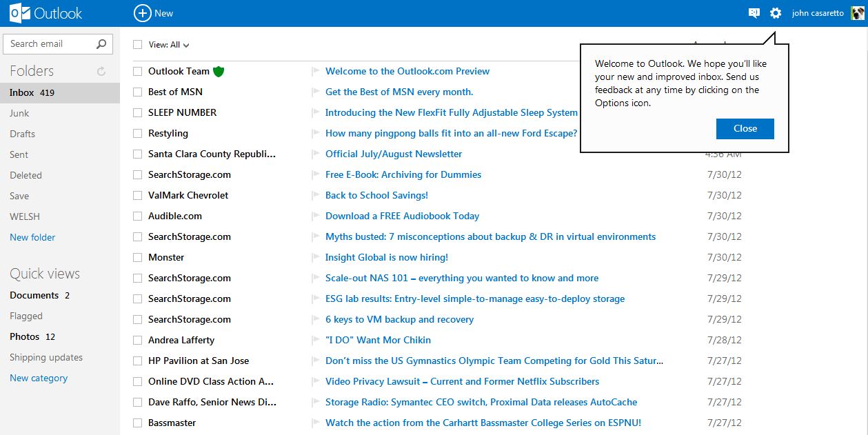Check the Best of MSN message checkbox

point(137,92)
